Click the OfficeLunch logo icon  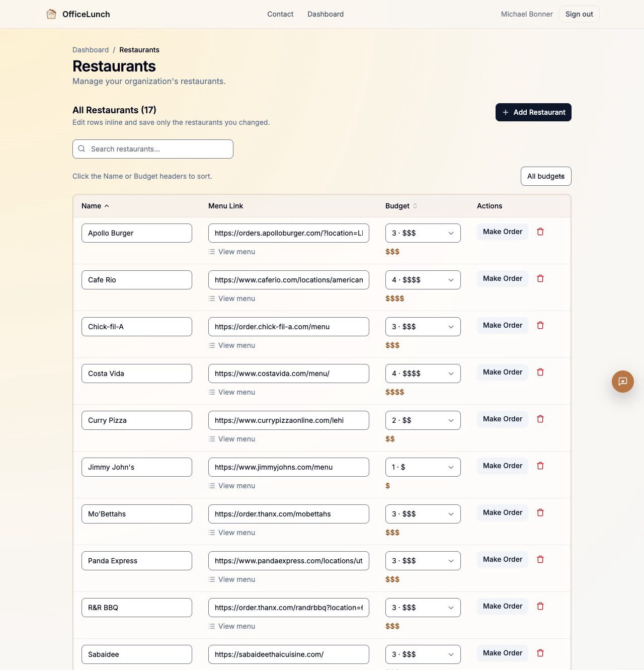pos(51,14)
